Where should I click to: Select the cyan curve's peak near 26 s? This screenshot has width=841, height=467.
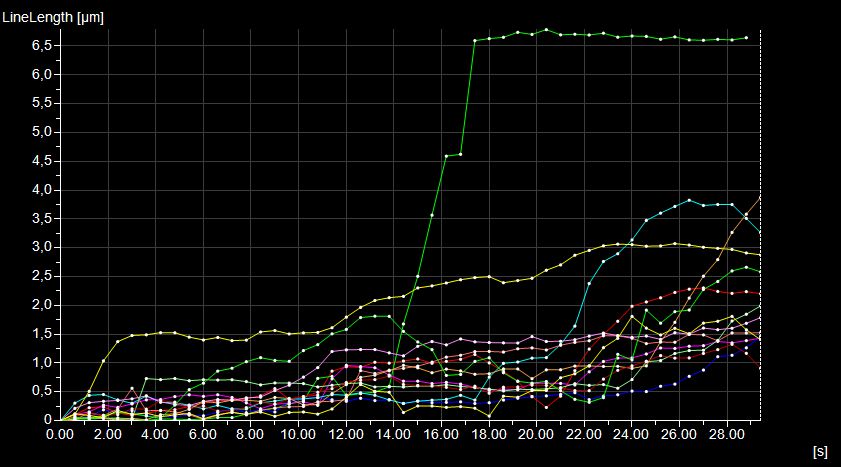coord(689,200)
